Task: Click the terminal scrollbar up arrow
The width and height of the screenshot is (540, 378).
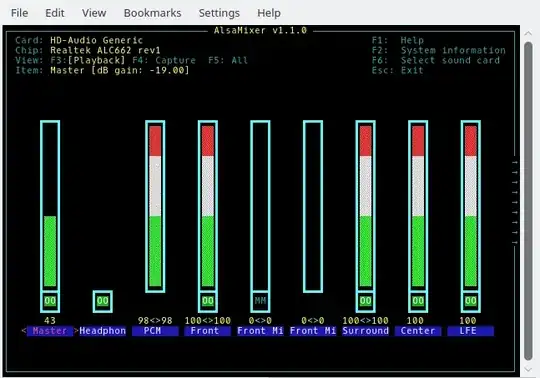Action: pyautogui.click(x=528, y=33)
